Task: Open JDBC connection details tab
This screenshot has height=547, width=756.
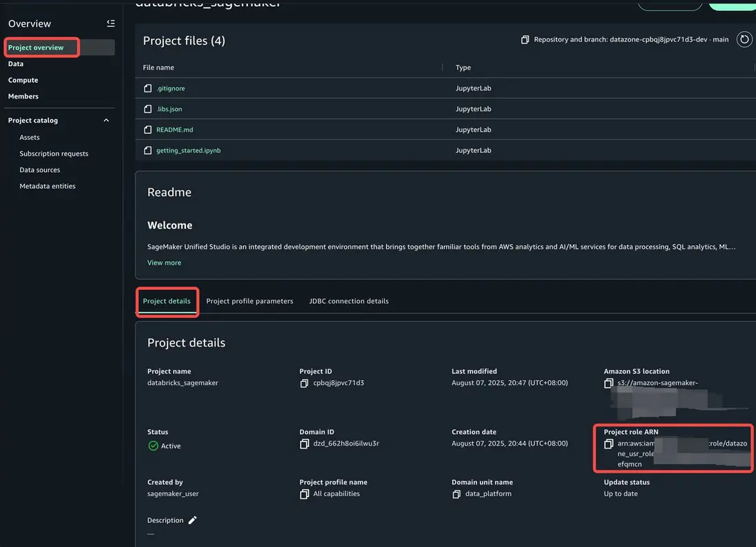Action: [x=348, y=301]
